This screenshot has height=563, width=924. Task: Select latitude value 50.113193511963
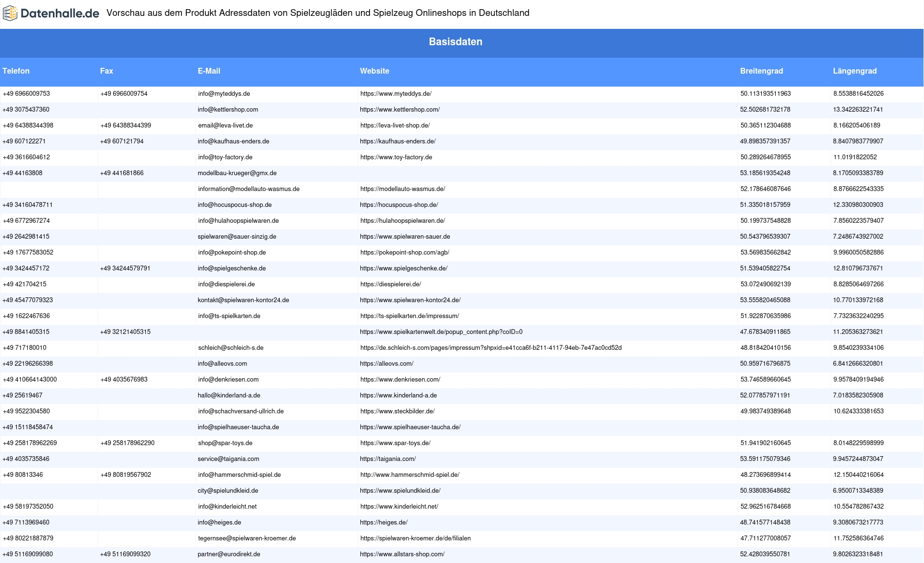766,94
